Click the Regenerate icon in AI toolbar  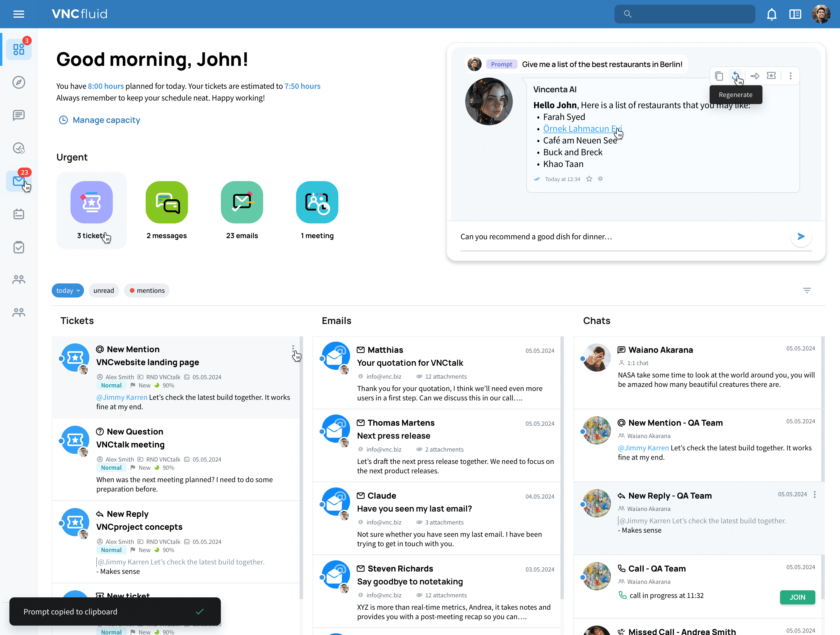tap(735, 76)
